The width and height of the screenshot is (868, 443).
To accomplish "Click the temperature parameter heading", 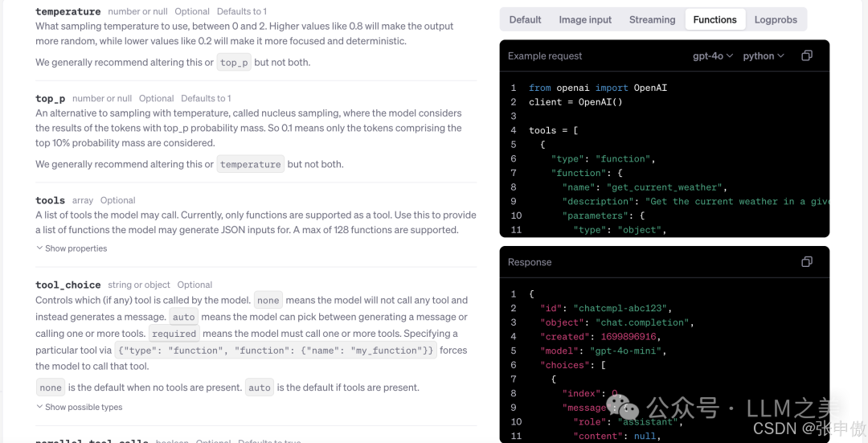I will pyautogui.click(x=68, y=12).
